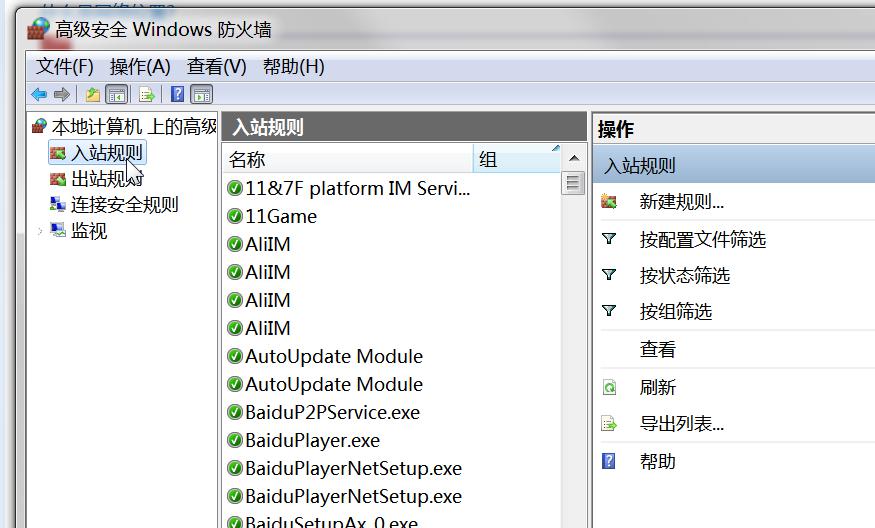This screenshot has width=875, height=528.
Task: Sort by the 名称 column header
Action: tap(348, 159)
